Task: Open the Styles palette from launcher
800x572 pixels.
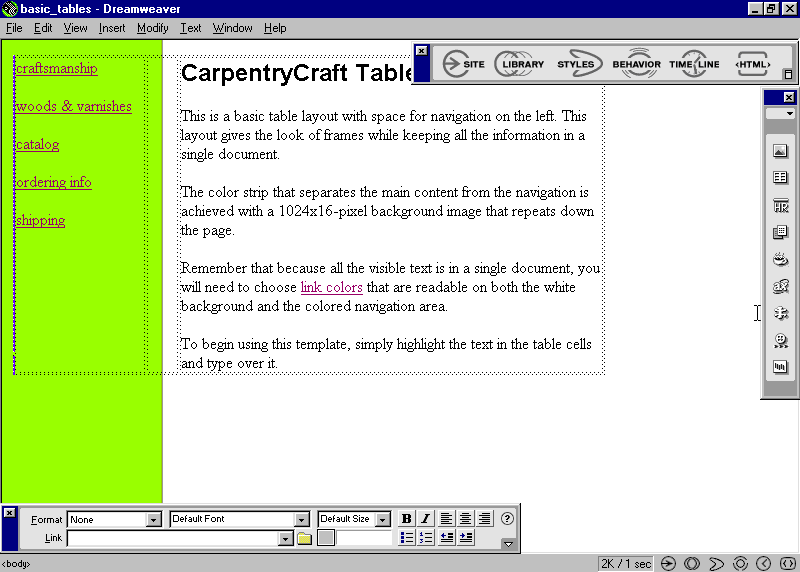Action: [576, 65]
